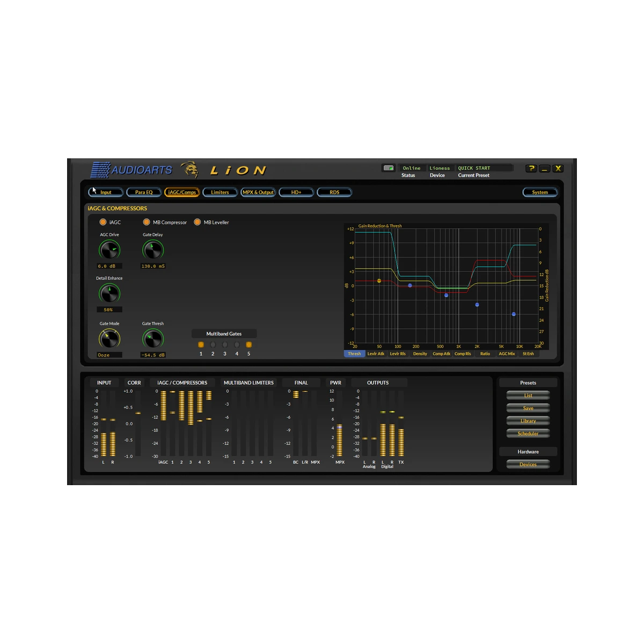Select the Thresh graph tab
The width and height of the screenshot is (644, 644).
354,354
